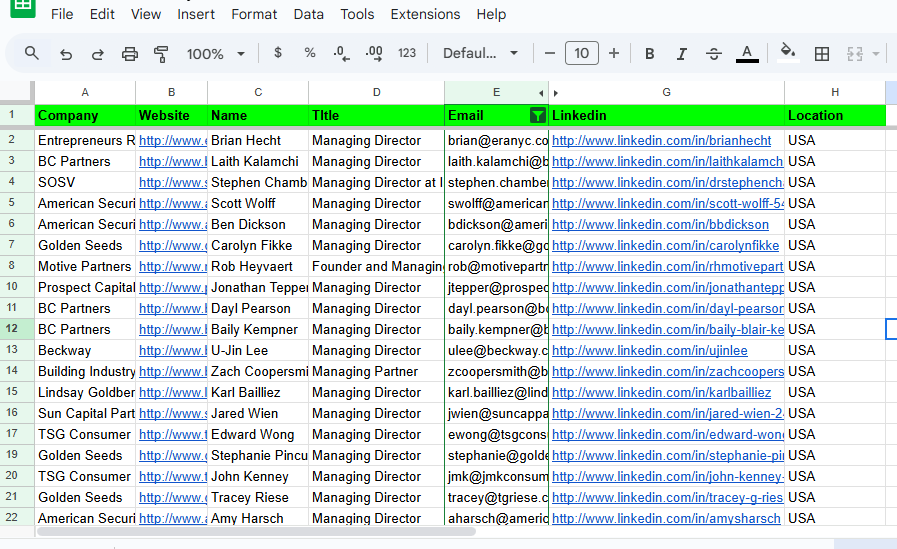The height and width of the screenshot is (549, 897).
Task: Open the Tools menu
Action: click(x=357, y=14)
